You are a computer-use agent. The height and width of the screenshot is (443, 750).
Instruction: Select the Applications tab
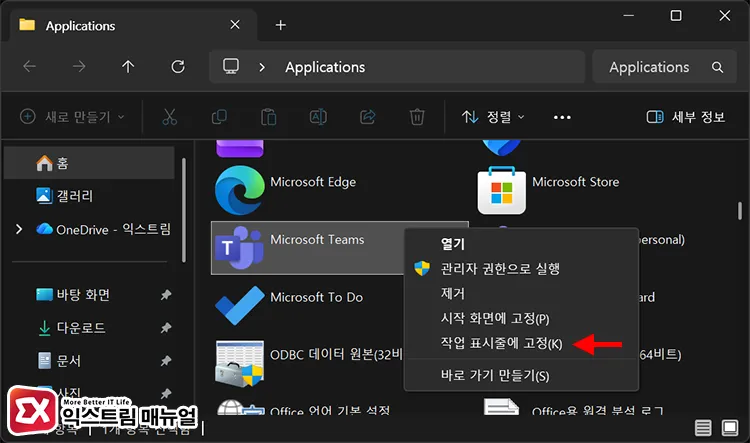point(133,25)
